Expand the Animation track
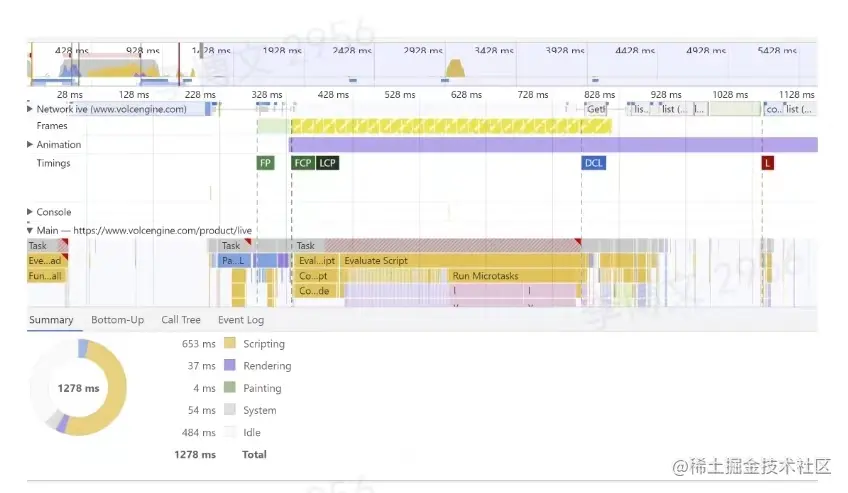 [30, 144]
